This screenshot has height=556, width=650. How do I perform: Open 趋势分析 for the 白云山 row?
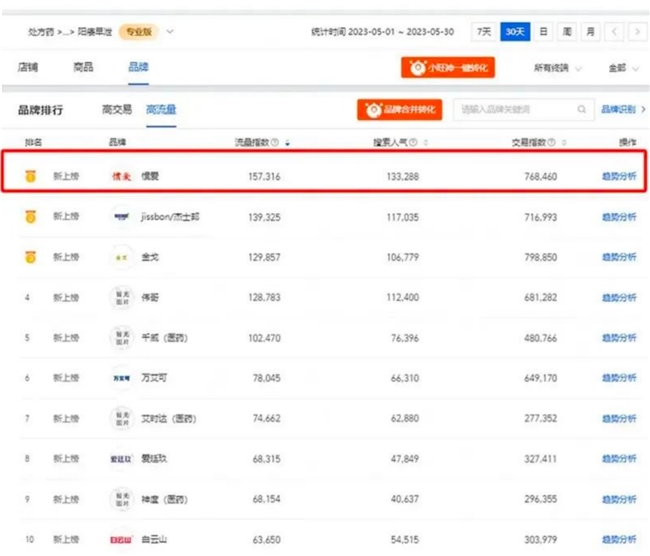pyautogui.click(x=618, y=539)
